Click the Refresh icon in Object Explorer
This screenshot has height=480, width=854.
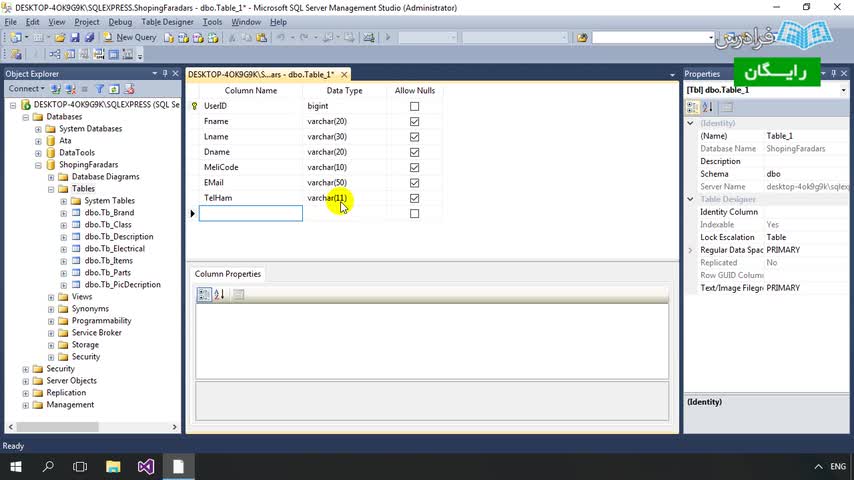(x=114, y=89)
